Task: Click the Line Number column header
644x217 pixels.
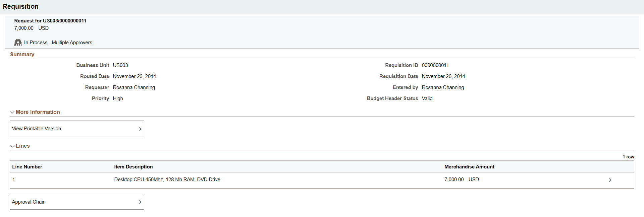Action: [x=27, y=167]
